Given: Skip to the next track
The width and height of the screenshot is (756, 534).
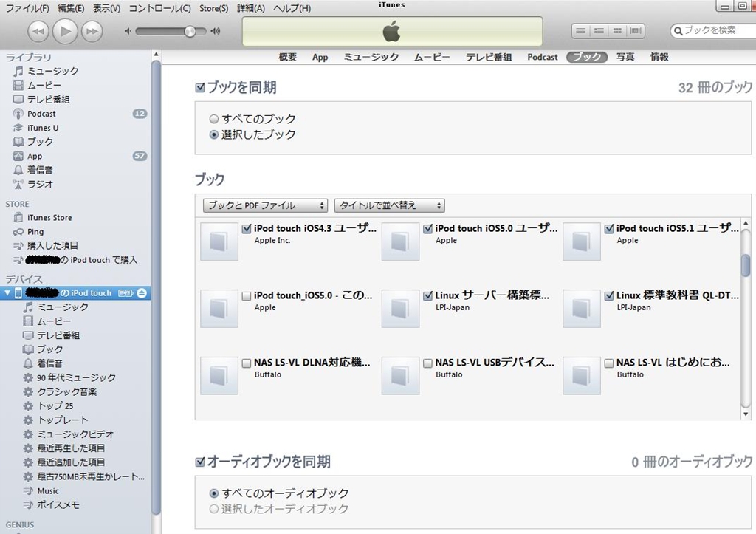Looking at the screenshot, I should (92, 31).
